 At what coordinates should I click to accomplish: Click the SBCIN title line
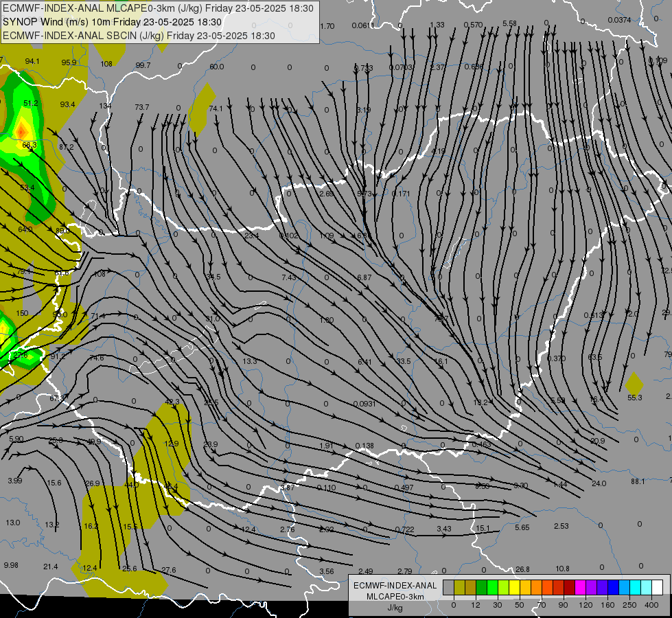point(139,36)
